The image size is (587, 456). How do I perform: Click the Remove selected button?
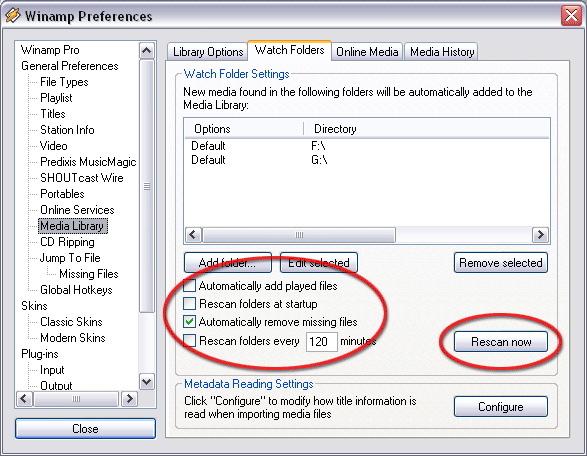501,262
